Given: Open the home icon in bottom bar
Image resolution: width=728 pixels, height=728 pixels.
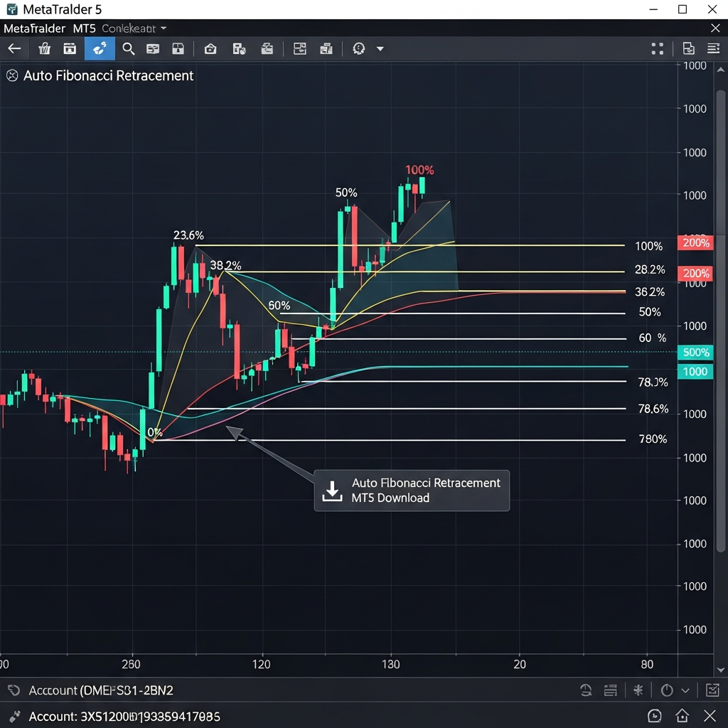Looking at the screenshot, I should point(682,716).
